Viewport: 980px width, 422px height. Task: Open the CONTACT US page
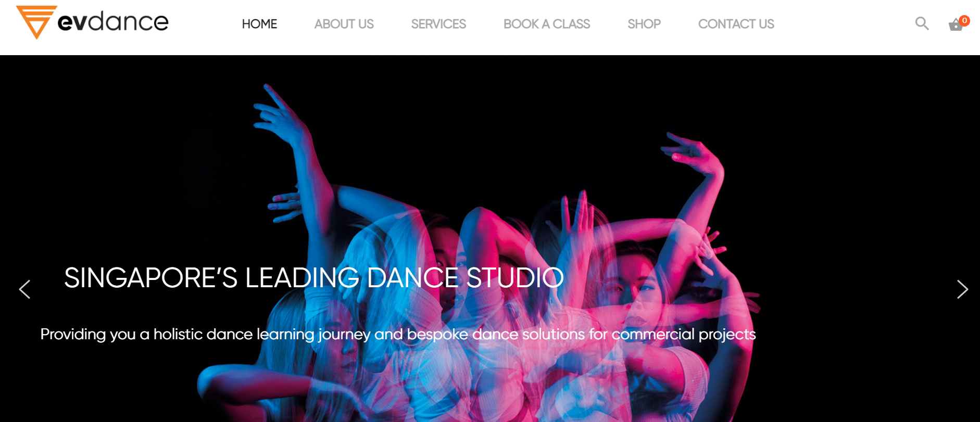coord(736,24)
